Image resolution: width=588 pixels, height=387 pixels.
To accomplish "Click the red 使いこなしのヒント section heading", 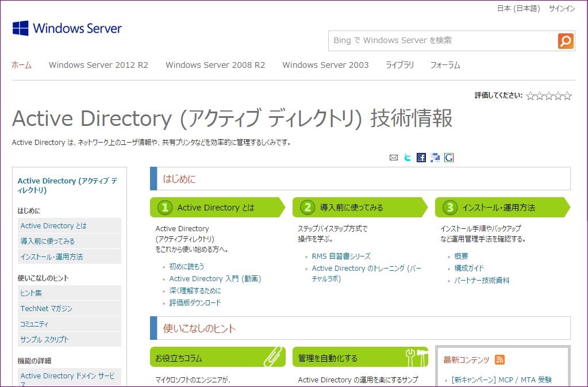I will tap(199, 328).
